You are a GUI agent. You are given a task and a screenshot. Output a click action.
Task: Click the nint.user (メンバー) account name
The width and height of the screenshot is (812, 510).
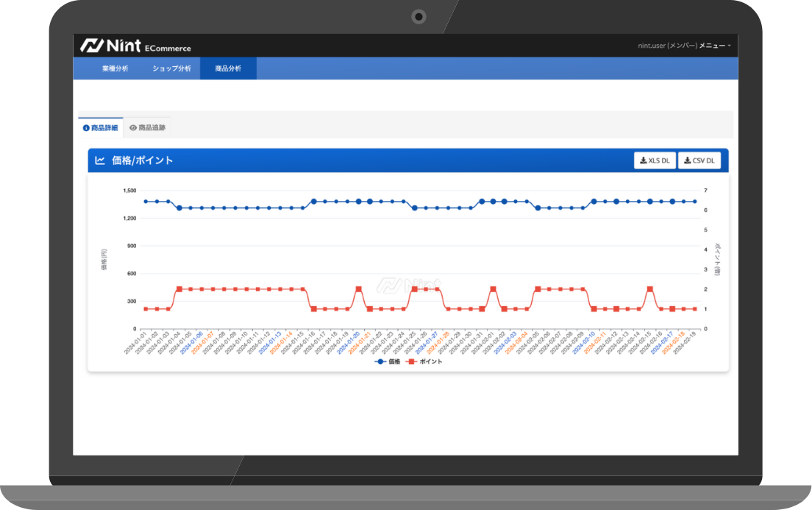click(x=667, y=46)
